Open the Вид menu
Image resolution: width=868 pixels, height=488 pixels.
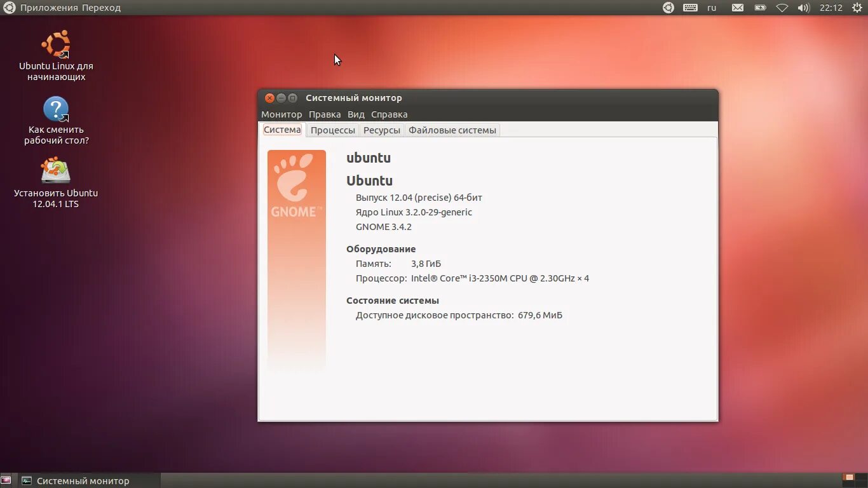click(x=356, y=114)
